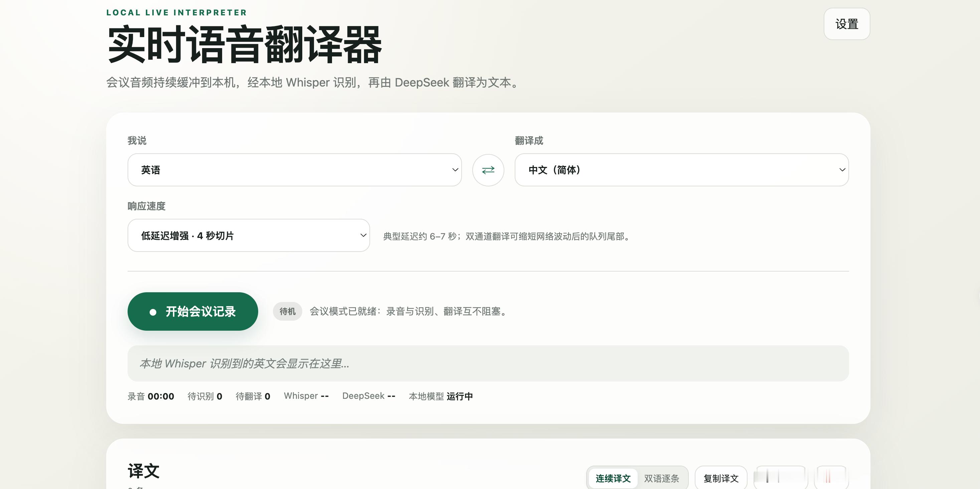Screen dimensions: 980x489
Task: Open the 翻译成 dropdown showing 中文（简体）
Action: tap(682, 170)
